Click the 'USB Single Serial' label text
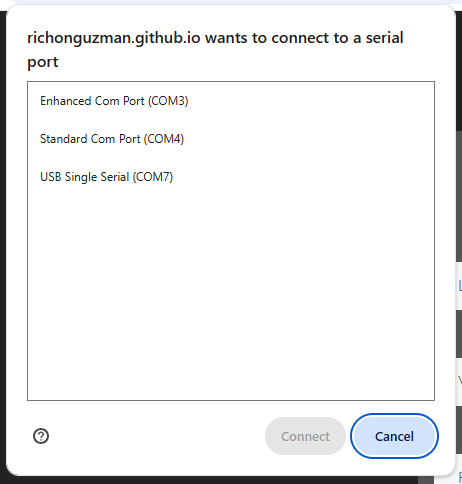 84,177
